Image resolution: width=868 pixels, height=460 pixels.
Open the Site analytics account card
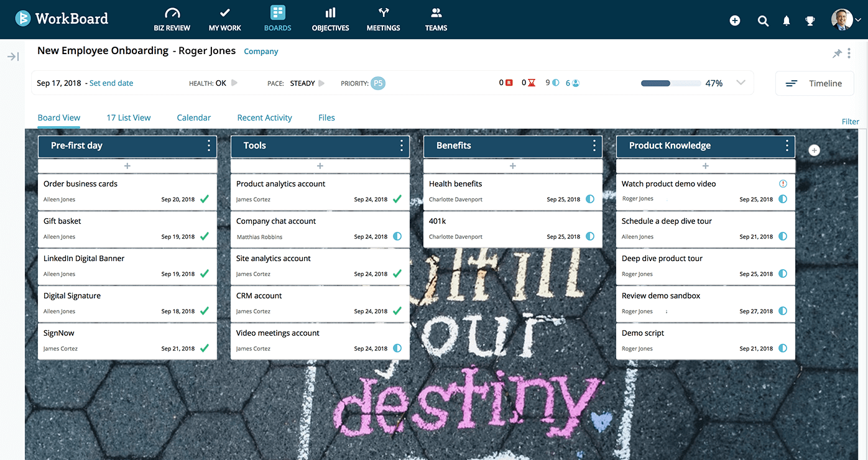click(320, 267)
